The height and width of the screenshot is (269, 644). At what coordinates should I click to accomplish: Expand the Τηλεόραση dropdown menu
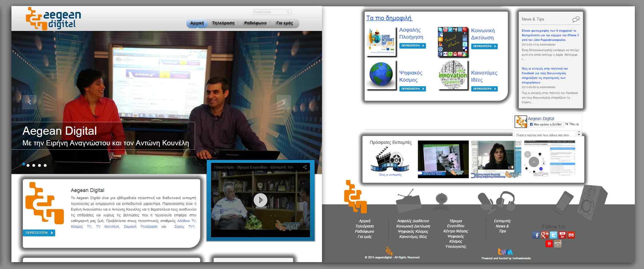tap(225, 23)
